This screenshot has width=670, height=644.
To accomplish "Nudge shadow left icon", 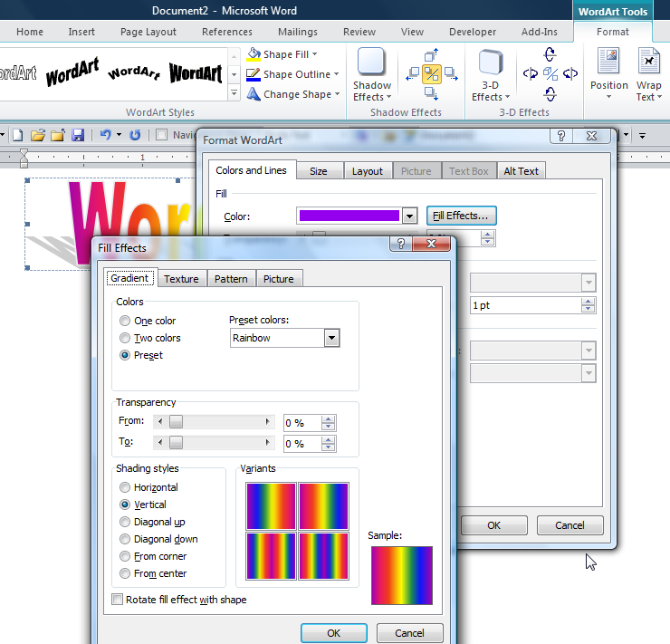I will pyautogui.click(x=412, y=73).
